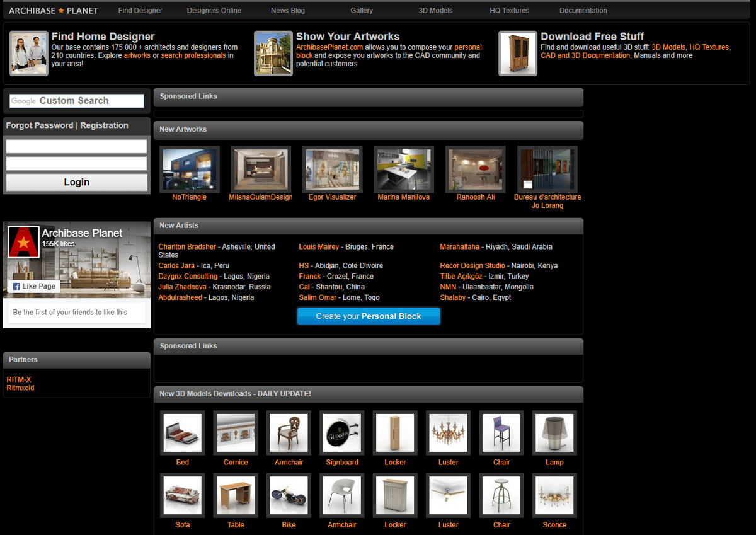Viewport: 756px width, 535px height.
Task: Open Egor Visualizer artwork thumbnail
Action: point(333,169)
